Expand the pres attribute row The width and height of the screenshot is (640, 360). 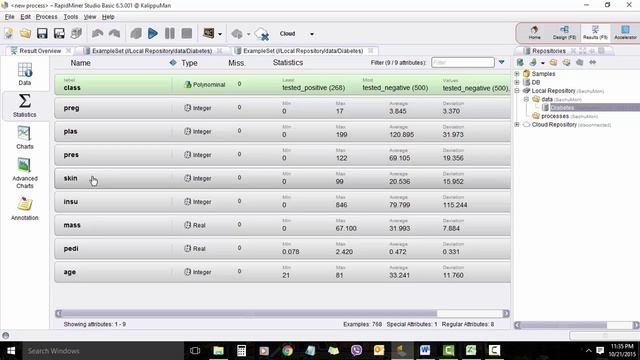tap(282, 155)
